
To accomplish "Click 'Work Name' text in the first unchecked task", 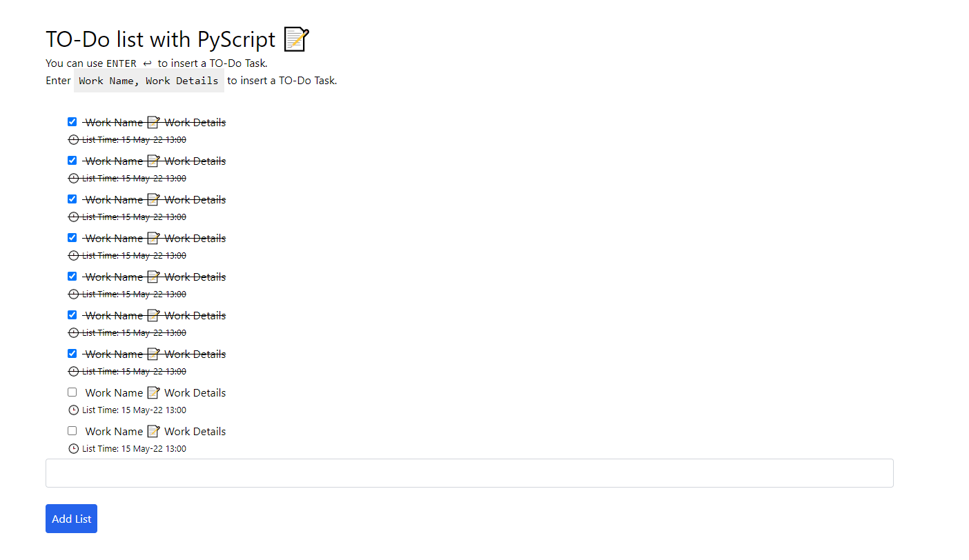I will tap(114, 393).
